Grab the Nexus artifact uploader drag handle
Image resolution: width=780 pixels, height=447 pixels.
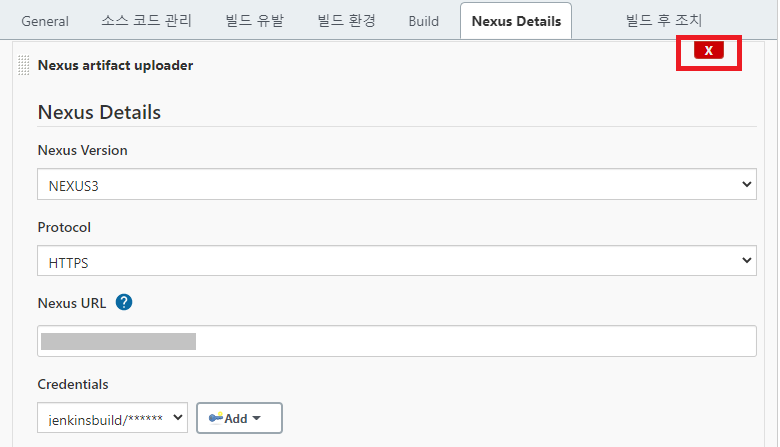click(x=23, y=65)
